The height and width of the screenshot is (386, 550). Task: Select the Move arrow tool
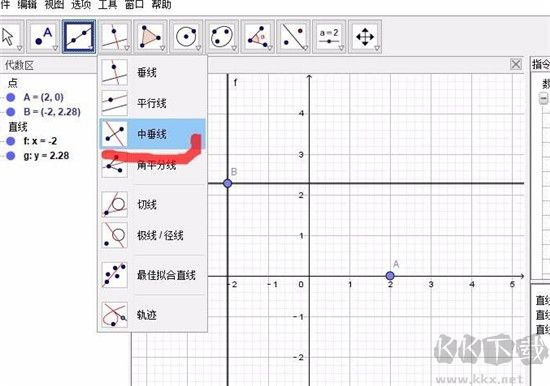click(x=11, y=36)
